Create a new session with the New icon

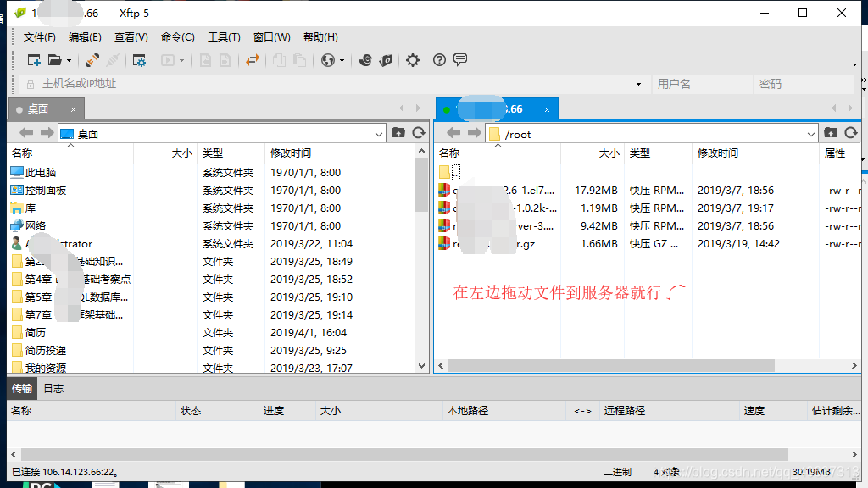(35, 60)
